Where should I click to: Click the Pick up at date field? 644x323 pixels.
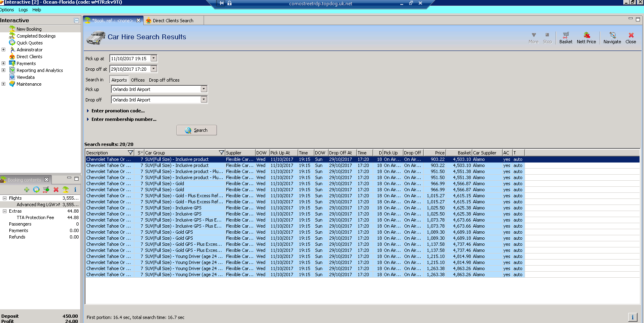(x=130, y=58)
